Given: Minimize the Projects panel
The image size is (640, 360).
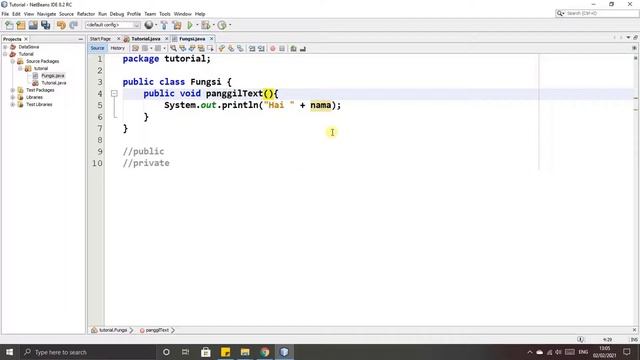Looking at the screenshot, I should pyautogui.click(x=80, y=39).
